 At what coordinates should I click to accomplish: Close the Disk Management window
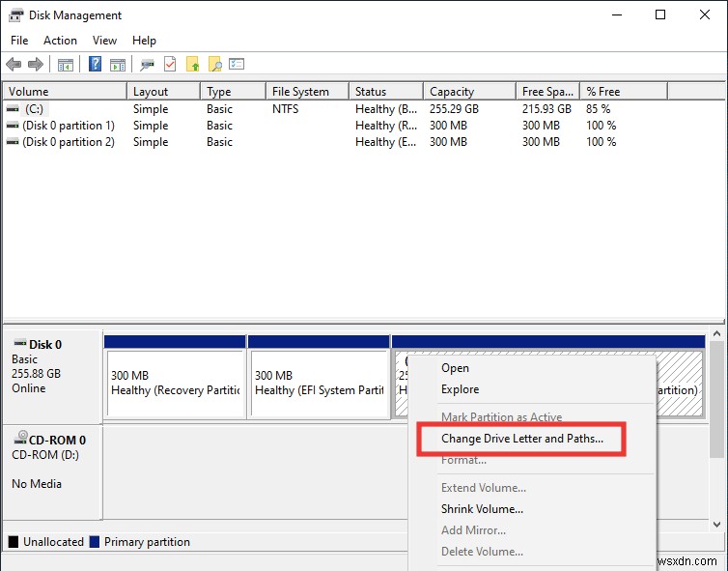[x=704, y=14]
